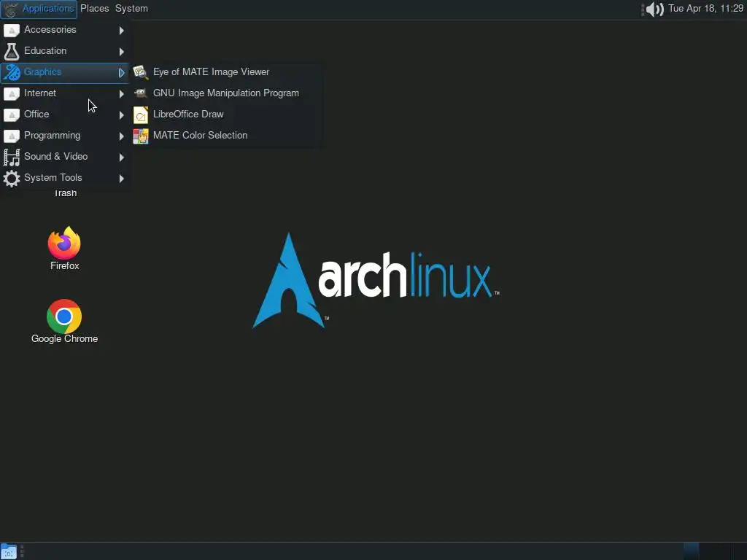747x560 pixels.
Task: Expand the Accessories submenu arrow
Action: 122,31
